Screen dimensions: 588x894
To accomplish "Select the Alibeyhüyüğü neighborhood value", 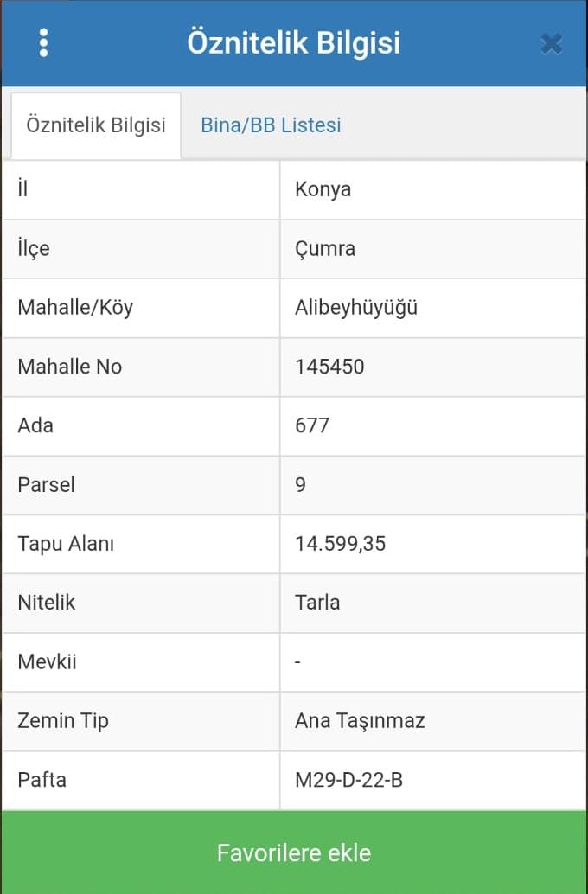I will (x=356, y=308).
